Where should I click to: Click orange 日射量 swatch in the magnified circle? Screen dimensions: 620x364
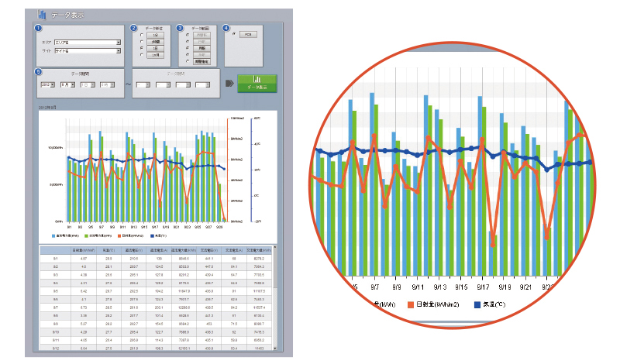[411, 304]
